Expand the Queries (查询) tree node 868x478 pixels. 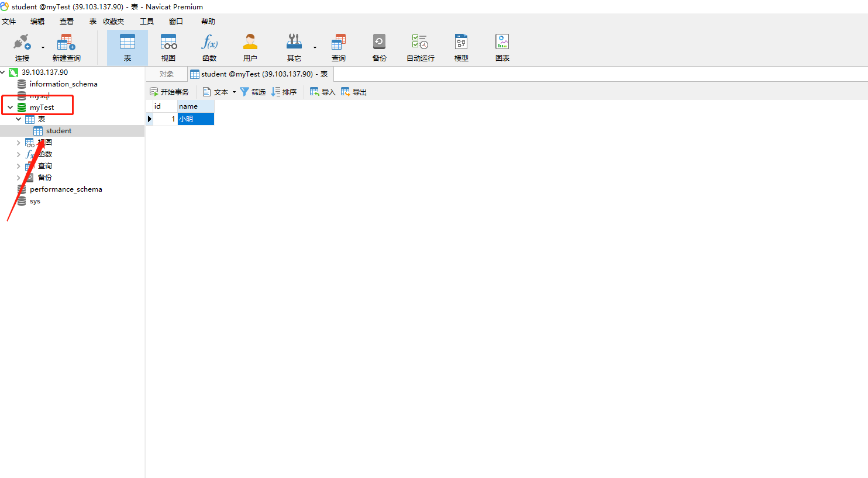click(19, 166)
